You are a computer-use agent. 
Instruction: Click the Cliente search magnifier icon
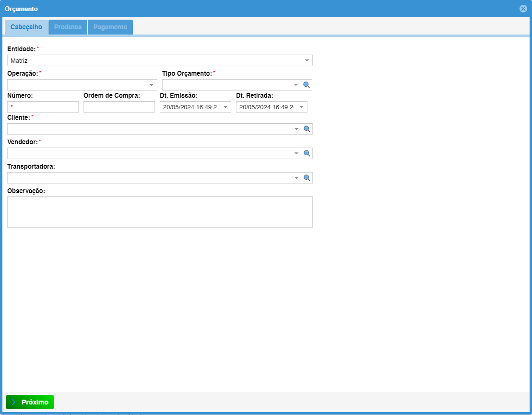[307, 129]
